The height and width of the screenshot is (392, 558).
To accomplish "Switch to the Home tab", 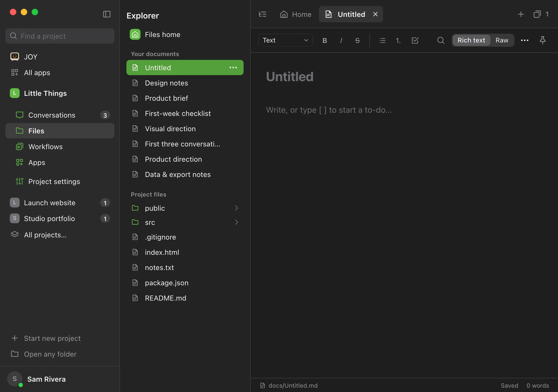I will point(296,14).
